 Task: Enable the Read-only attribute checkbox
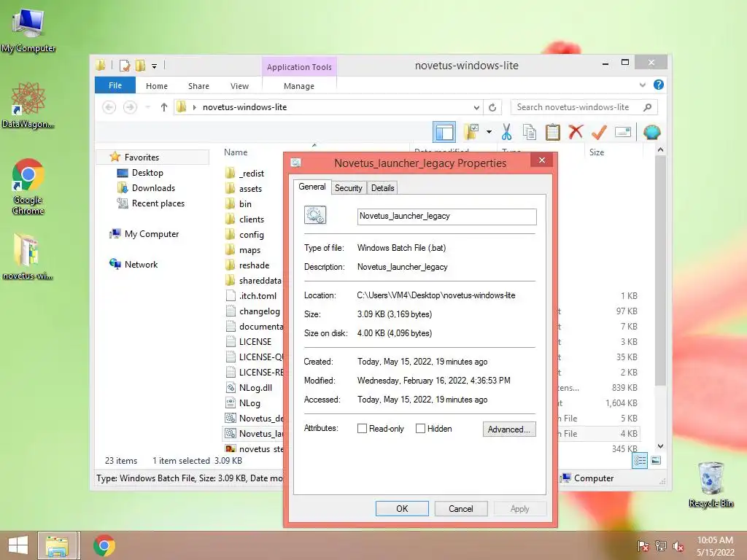coord(362,429)
